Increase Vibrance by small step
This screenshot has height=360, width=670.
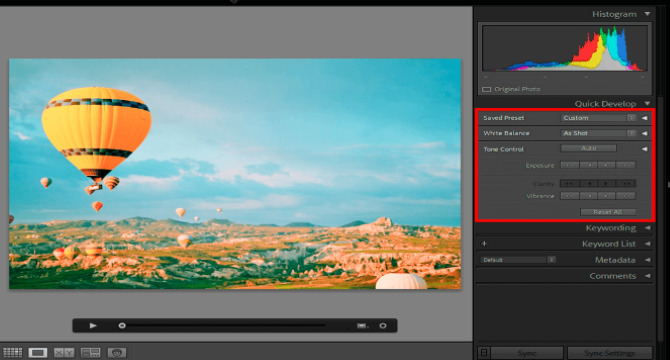click(607, 196)
